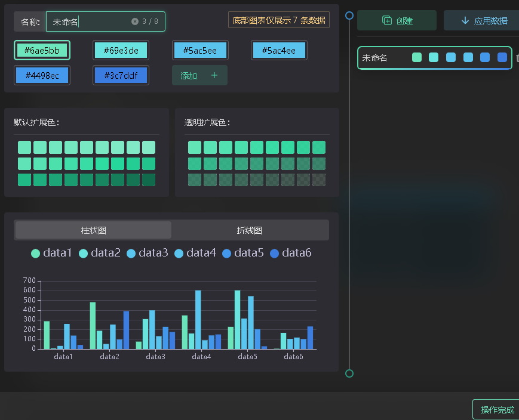The height and width of the screenshot is (420, 519).
Task: Select the #5ac4ee color swatch
Action: (279, 51)
